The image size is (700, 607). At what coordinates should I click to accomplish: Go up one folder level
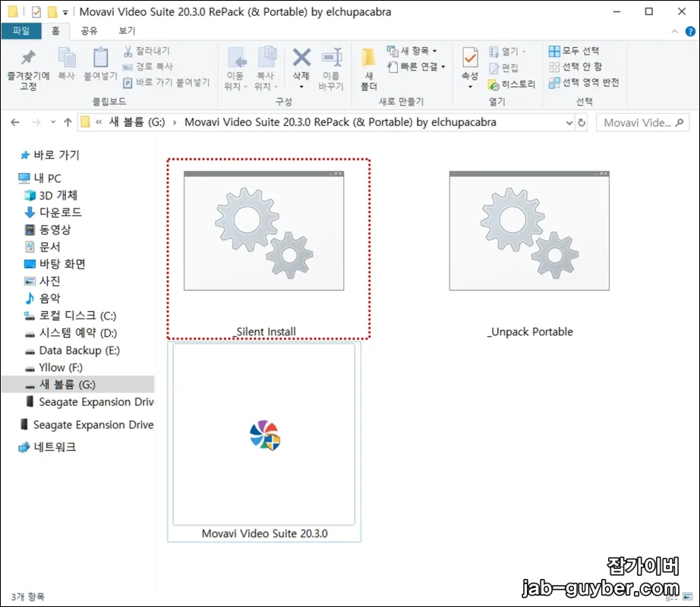tap(68, 122)
